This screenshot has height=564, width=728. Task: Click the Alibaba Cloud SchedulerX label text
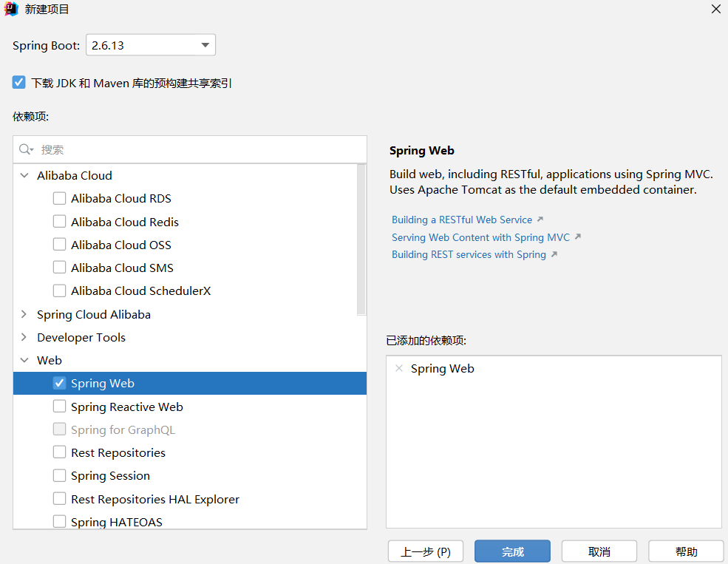(140, 291)
